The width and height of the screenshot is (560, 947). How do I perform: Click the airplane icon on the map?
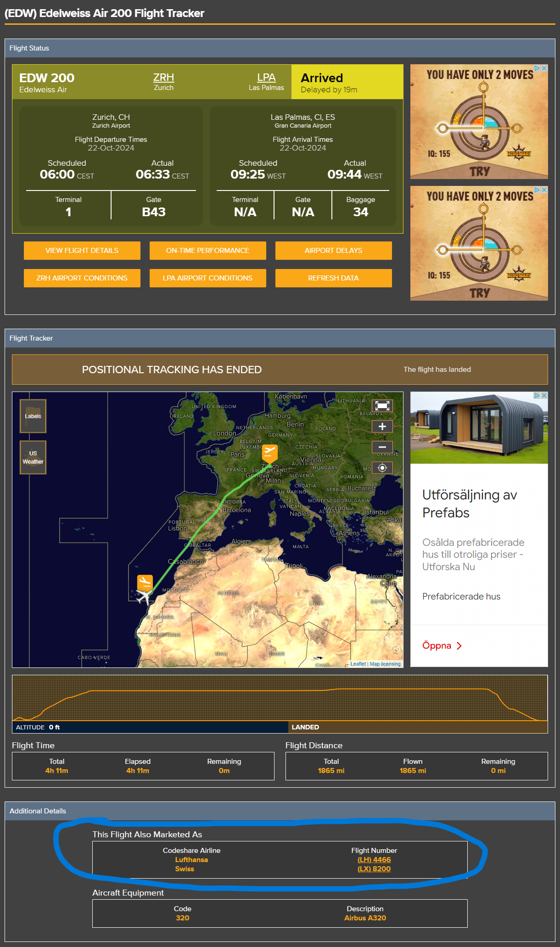[144, 597]
